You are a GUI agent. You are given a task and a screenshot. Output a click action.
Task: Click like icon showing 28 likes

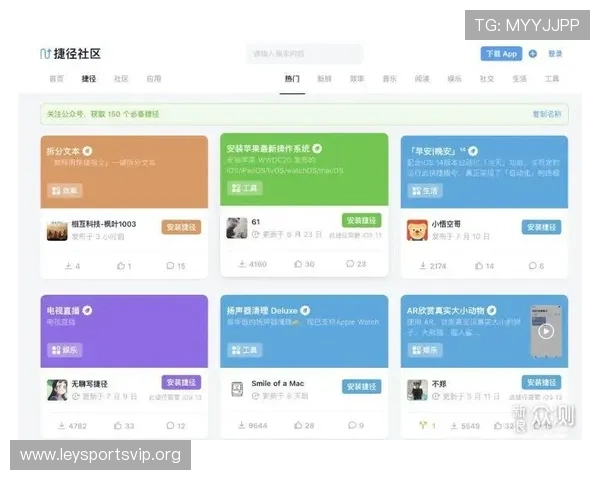298,425
